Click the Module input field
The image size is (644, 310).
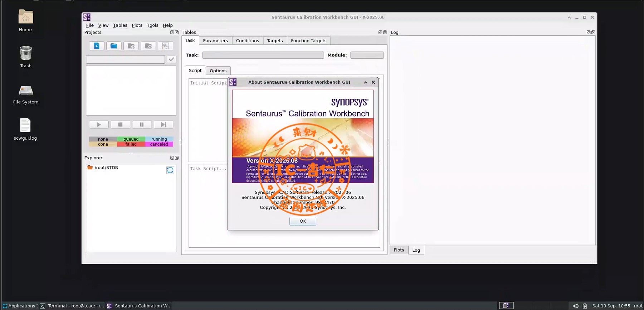[x=367, y=55]
